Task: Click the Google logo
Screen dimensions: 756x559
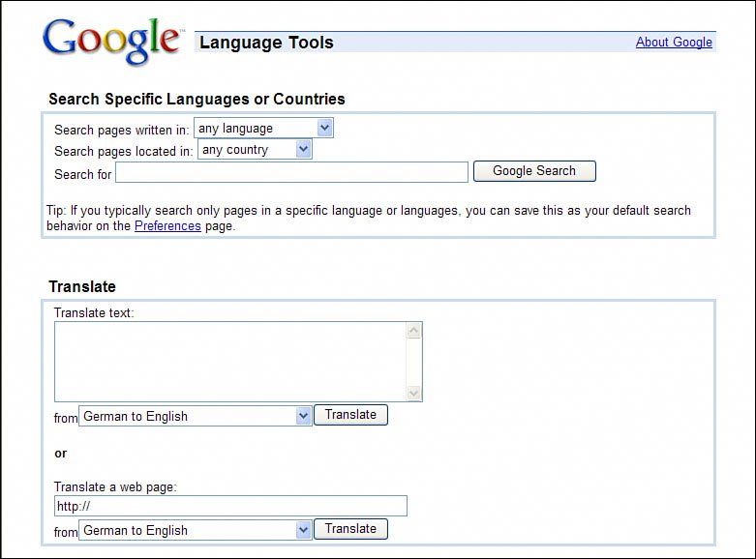Action: (x=112, y=41)
